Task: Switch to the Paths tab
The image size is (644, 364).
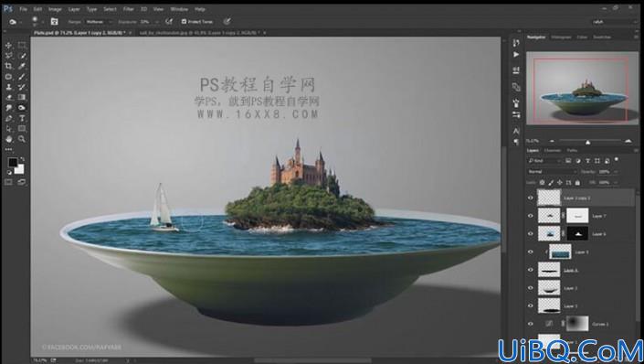Action: 572,150
